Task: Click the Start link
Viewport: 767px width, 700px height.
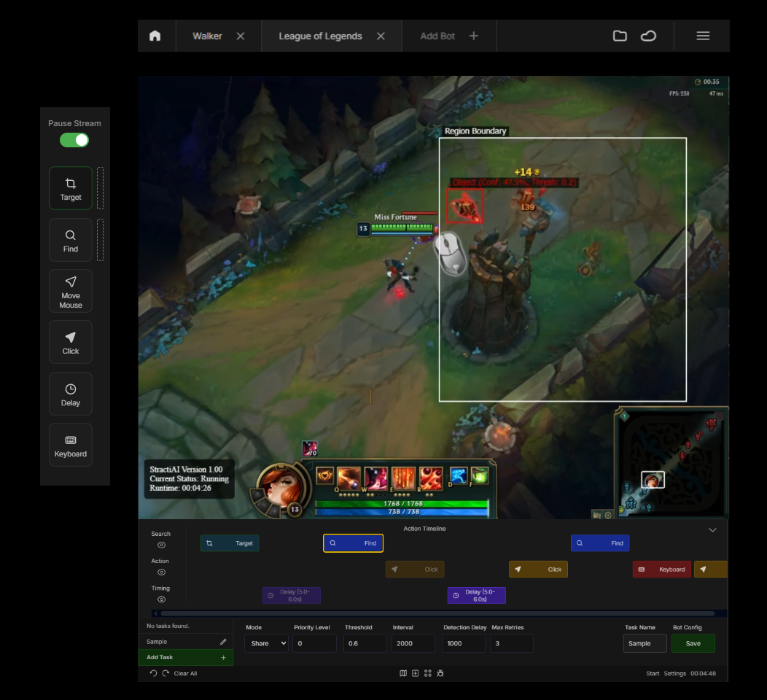Action: click(653, 674)
